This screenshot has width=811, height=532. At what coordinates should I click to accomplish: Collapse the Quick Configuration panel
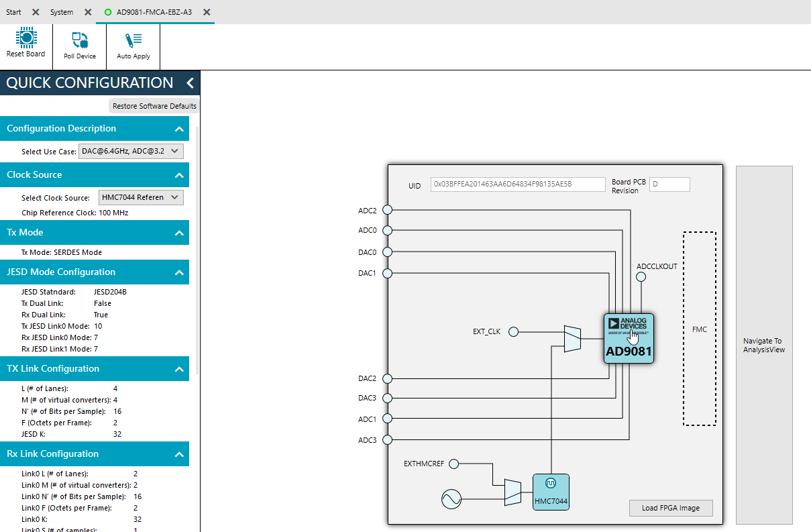[190, 83]
